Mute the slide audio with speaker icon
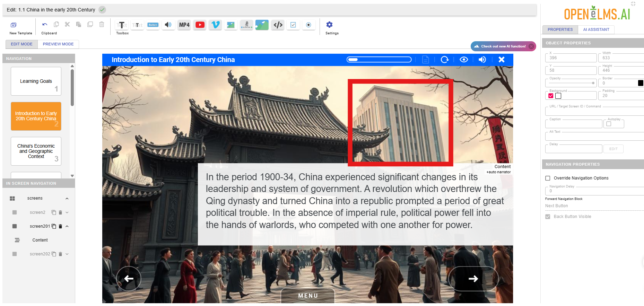The image size is (644, 306). [482, 60]
